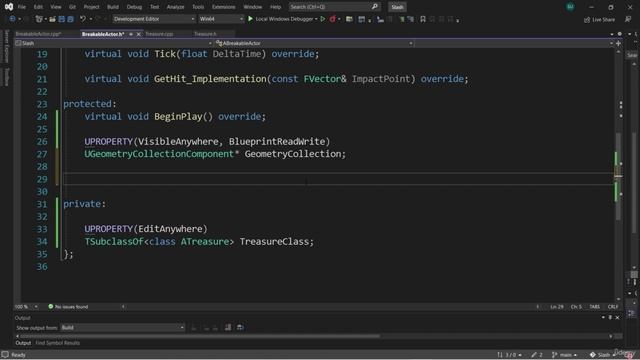Click the Local Windows Debugger label
The width and height of the screenshot is (640, 360).
pyautogui.click(x=284, y=19)
